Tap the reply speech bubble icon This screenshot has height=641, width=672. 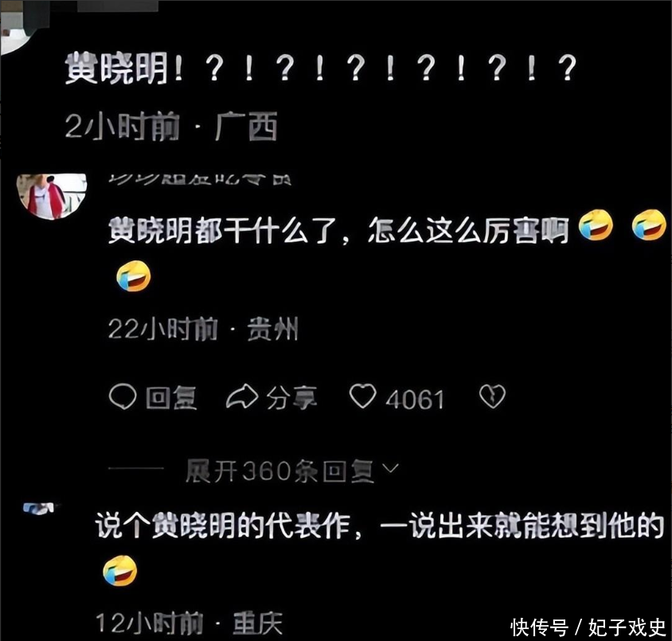pyautogui.click(x=123, y=397)
